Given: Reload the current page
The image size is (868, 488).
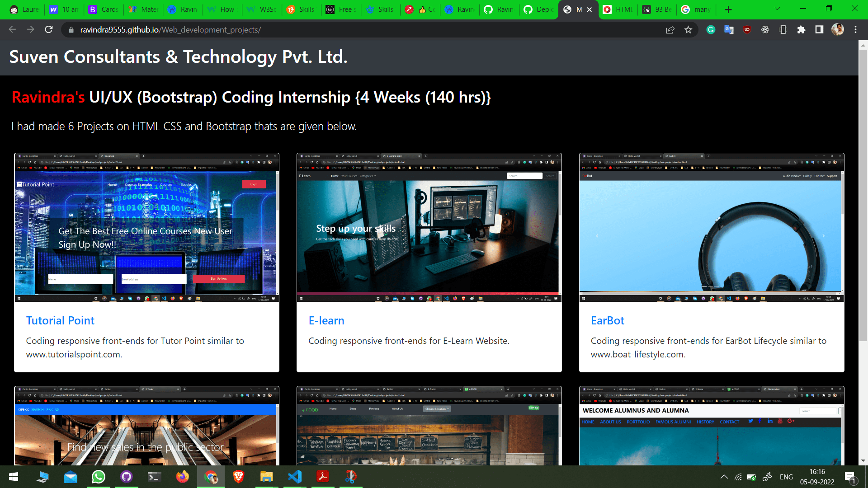Looking at the screenshot, I should [49, 29].
